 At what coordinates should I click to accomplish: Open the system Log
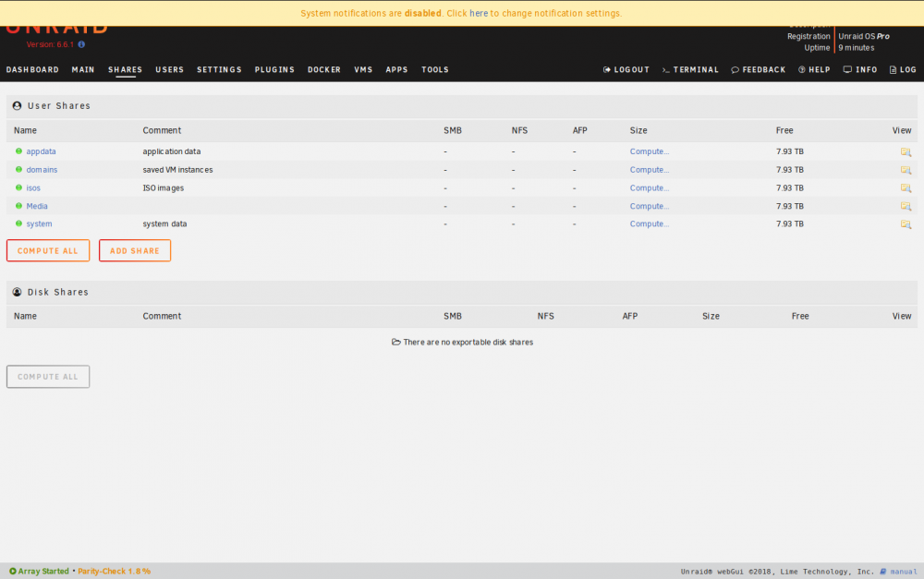pyautogui.click(x=903, y=69)
